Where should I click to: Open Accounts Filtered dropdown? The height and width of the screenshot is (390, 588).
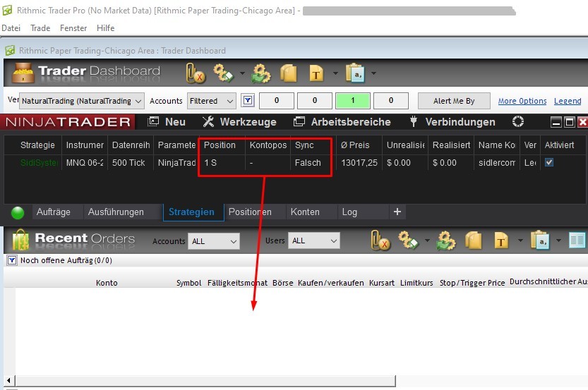click(212, 101)
